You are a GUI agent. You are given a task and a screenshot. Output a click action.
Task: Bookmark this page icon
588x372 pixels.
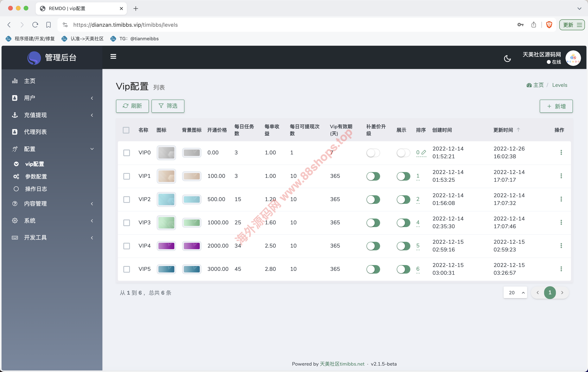(x=48, y=25)
